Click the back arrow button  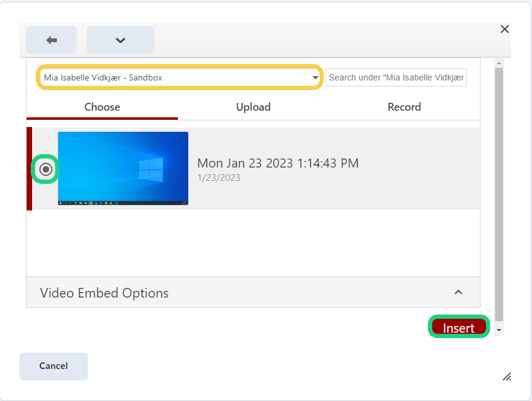pos(51,40)
